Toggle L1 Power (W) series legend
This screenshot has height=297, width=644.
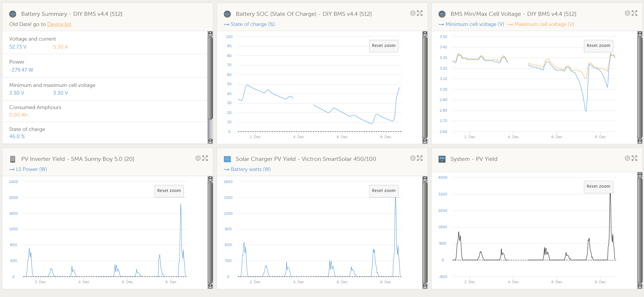[28, 169]
